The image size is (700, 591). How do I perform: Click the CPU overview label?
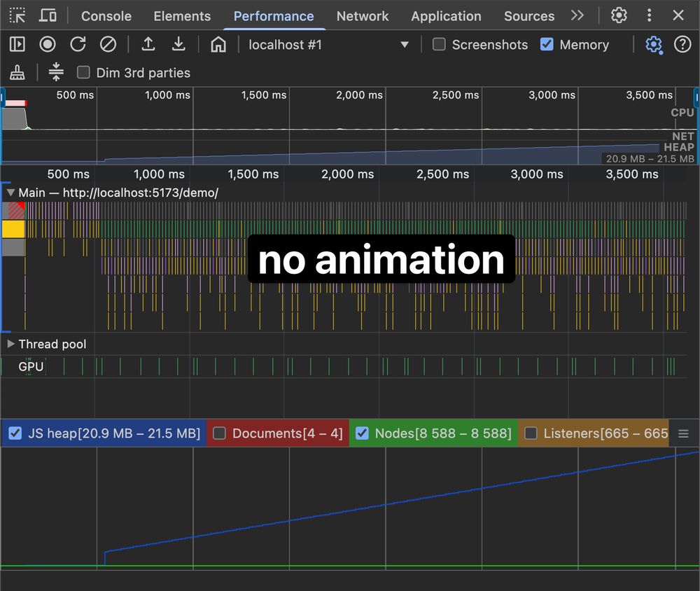[x=682, y=113]
